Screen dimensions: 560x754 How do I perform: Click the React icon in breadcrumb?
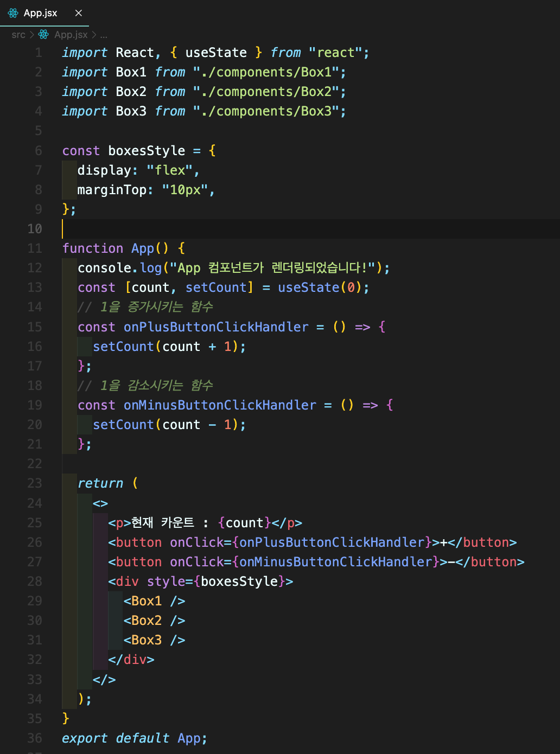click(x=44, y=35)
